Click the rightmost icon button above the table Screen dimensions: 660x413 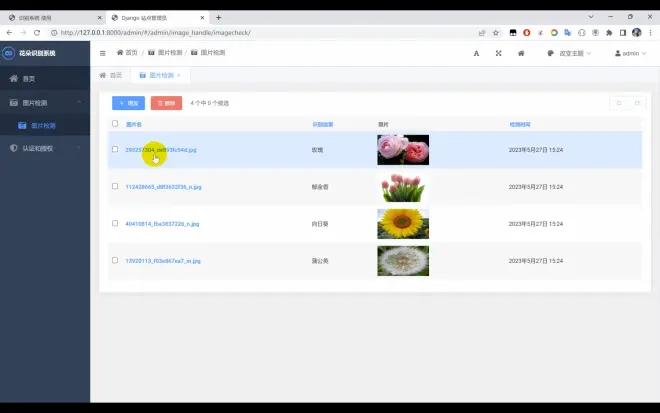click(637, 103)
